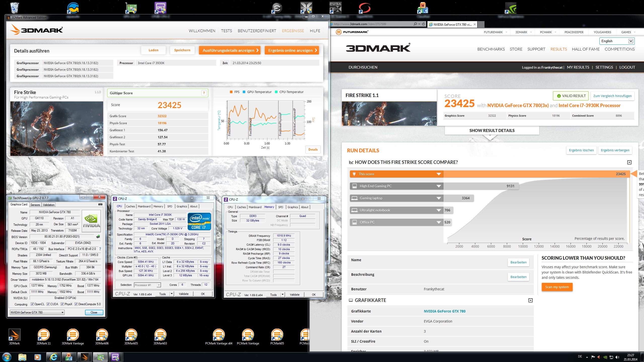Click the Scan my system button
This screenshot has width=644, height=362.
[557, 287]
